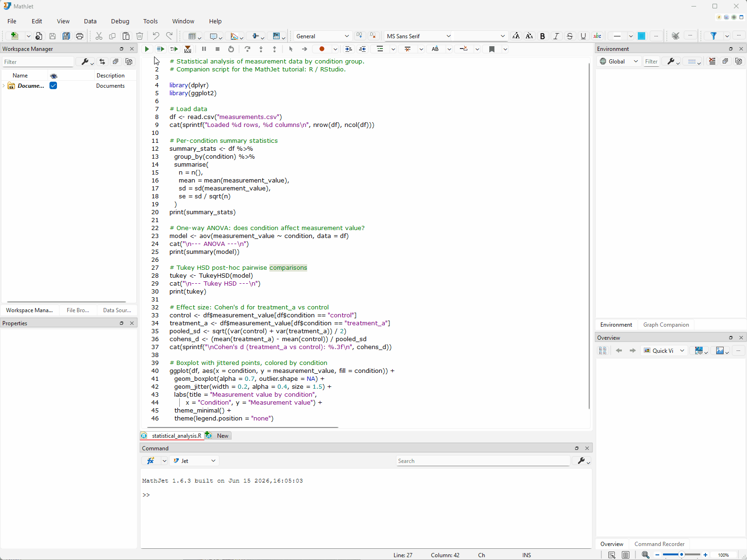This screenshot has width=747, height=560.
Task: Switch to the Data Sources tab
Action: (x=117, y=310)
